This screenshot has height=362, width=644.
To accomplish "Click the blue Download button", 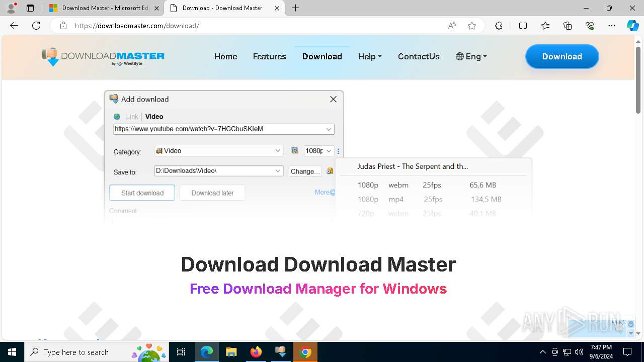I will pos(562,56).
